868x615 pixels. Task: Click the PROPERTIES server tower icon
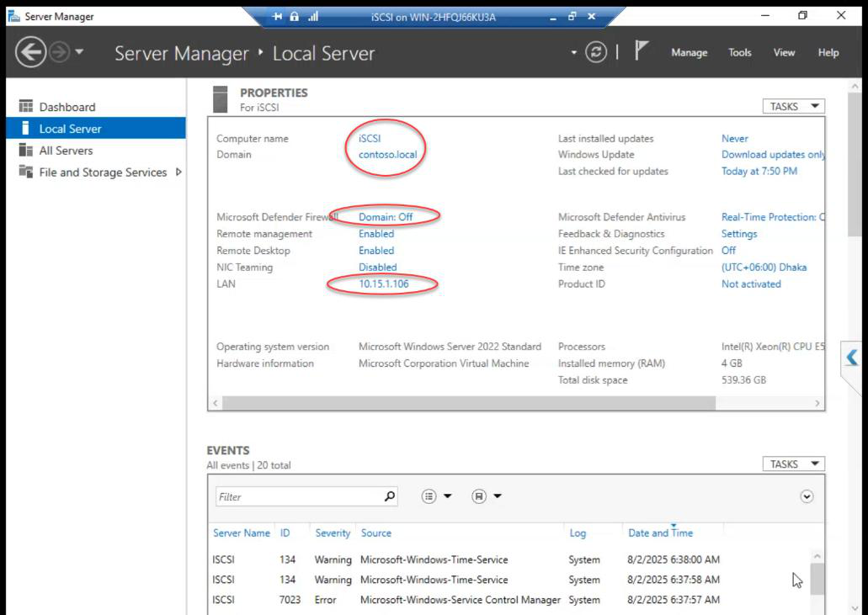tap(220, 99)
